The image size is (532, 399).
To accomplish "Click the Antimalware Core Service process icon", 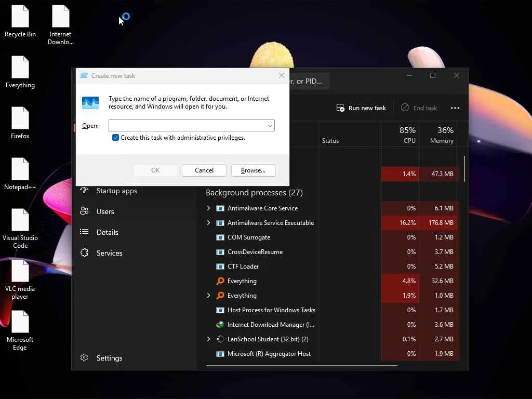I will click(x=220, y=208).
